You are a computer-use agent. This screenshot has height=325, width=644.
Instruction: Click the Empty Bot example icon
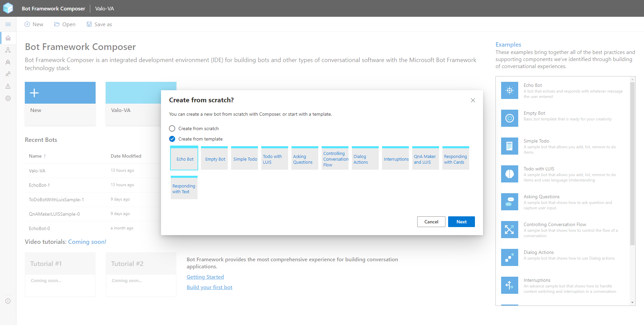tap(509, 118)
